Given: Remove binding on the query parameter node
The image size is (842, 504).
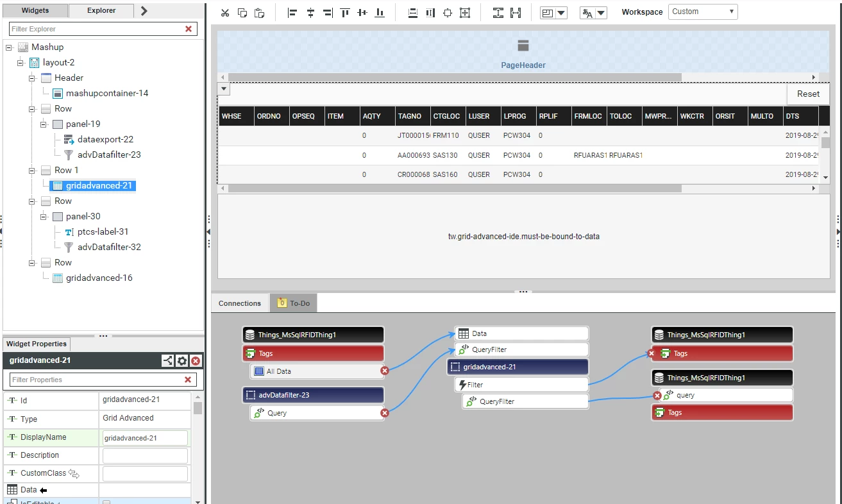Looking at the screenshot, I should [x=657, y=396].
